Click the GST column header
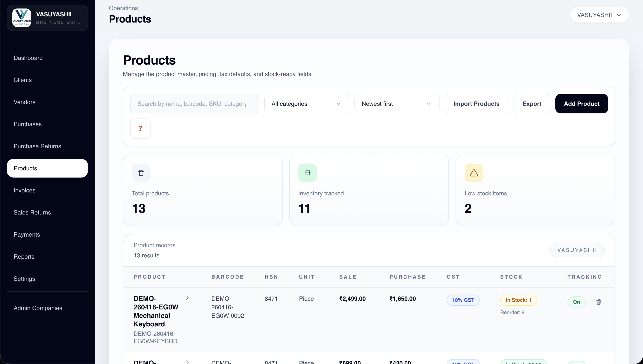643x364 pixels. pyautogui.click(x=453, y=277)
